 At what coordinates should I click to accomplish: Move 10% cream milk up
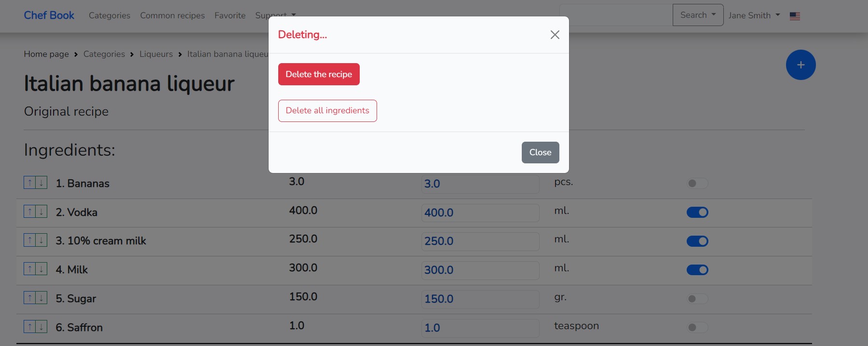30,240
